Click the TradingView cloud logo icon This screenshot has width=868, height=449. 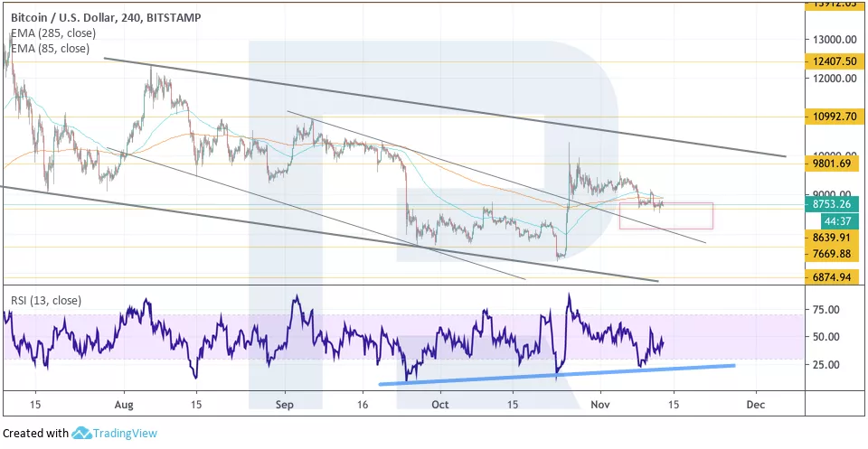click(82, 433)
